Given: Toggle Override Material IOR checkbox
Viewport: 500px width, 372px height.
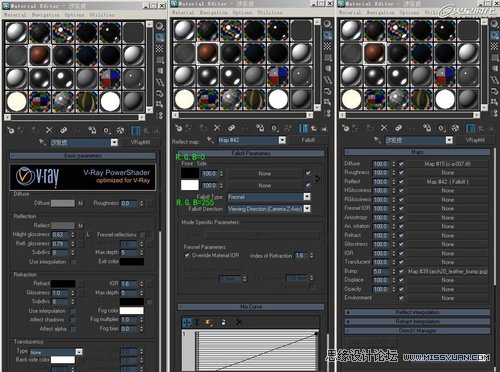Looking at the screenshot, I should pyautogui.click(x=187, y=255).
